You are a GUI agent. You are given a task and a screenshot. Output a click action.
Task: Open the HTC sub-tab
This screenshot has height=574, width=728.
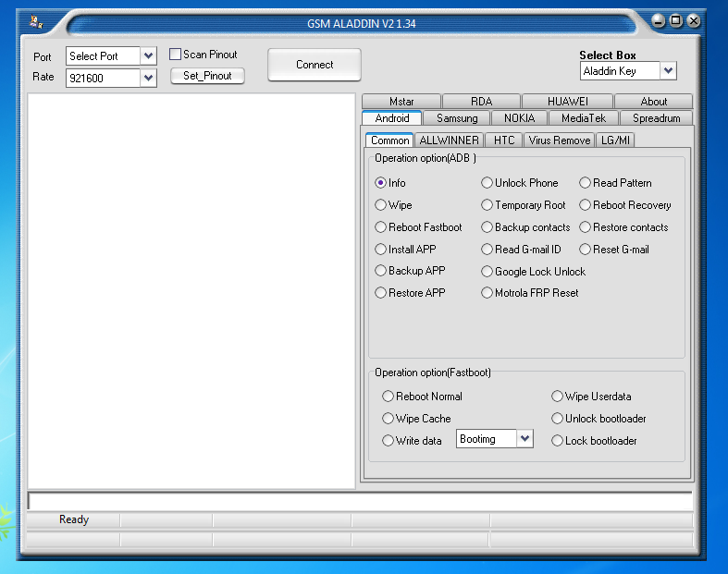click(504, 140)
